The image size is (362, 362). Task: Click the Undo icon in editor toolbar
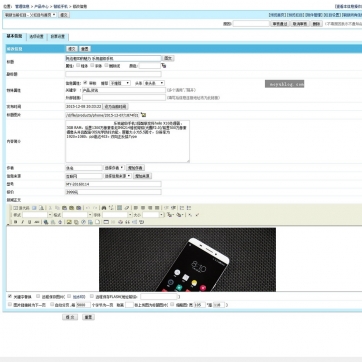tap(88, 208)
